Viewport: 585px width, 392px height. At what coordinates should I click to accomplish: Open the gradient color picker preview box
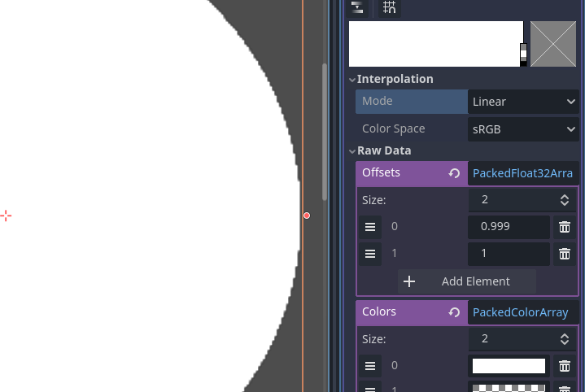(553, 44)
